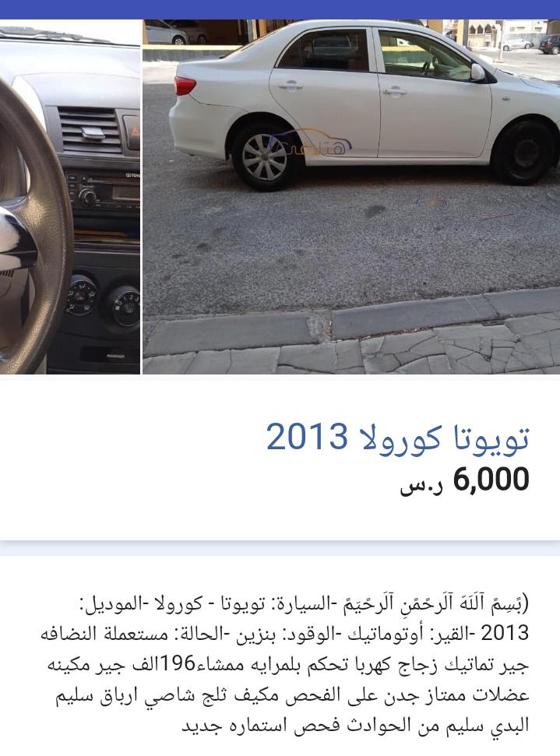Tap the side mirror of the white car
This screenshot has width=560, height=756.
point(478,72)
